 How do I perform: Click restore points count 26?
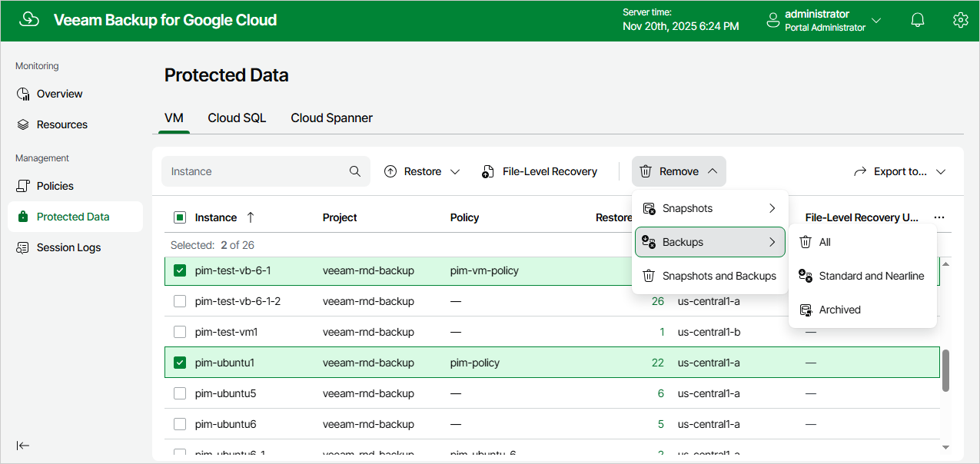coord(658,301)
